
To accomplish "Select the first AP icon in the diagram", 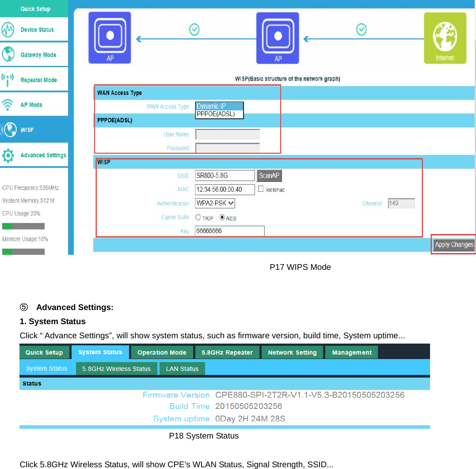I will [x=109, y=38].
